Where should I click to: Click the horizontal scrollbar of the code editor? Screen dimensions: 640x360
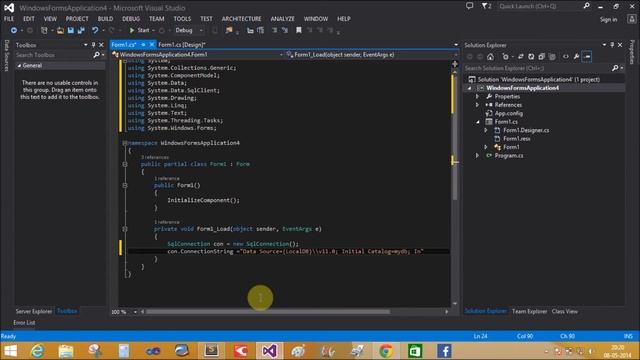(x=268, y=311)
